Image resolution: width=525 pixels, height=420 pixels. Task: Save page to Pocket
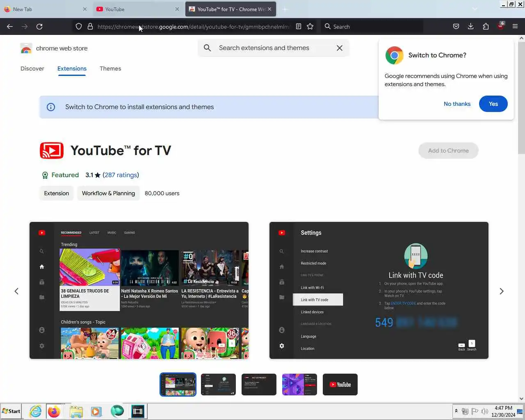(456, 27)
